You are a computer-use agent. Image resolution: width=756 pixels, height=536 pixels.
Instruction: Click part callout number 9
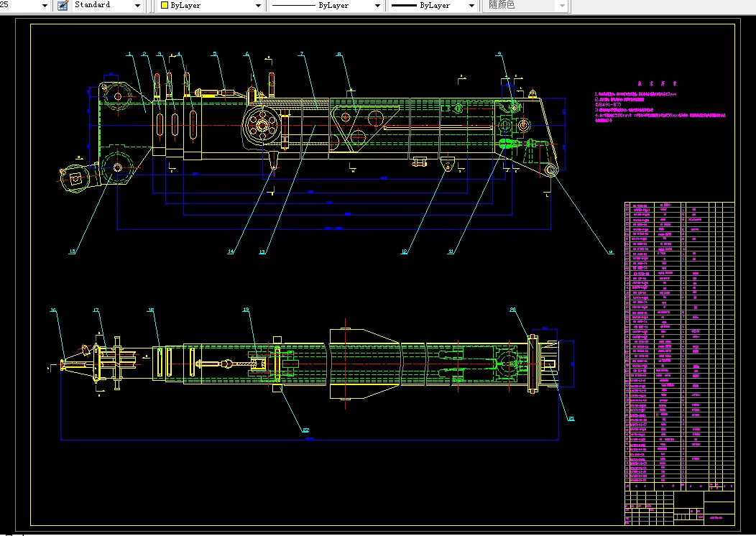[499, 54]
